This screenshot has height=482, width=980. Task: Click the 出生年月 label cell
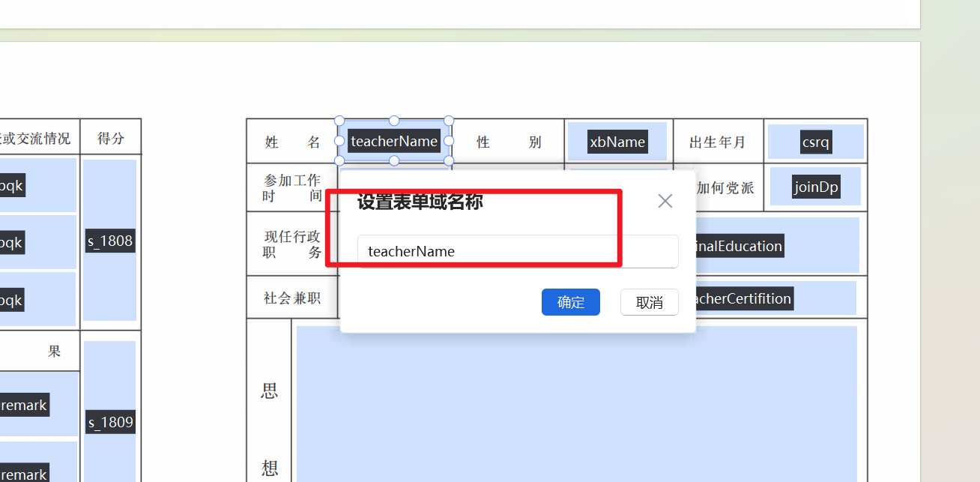click(x=718, y=141)
